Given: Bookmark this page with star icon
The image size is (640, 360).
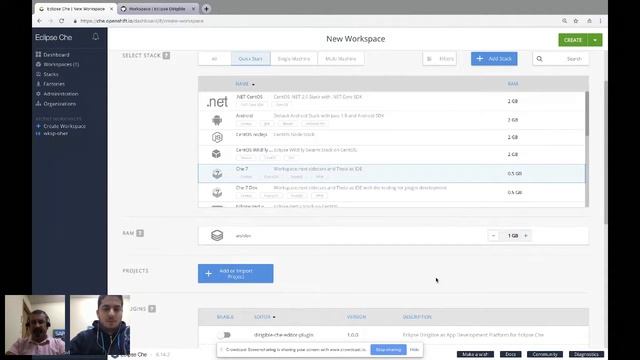Looking at the screenshot, I should pyautogui.click(x=576, y=21).
